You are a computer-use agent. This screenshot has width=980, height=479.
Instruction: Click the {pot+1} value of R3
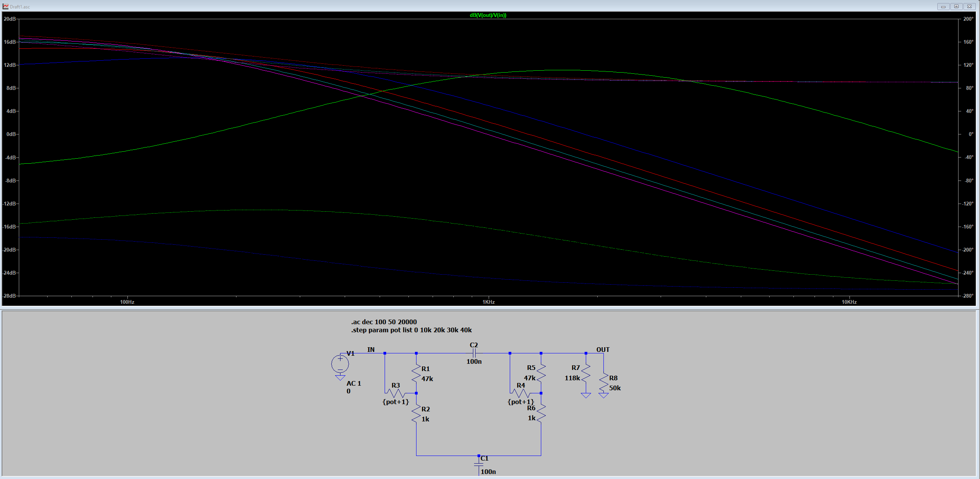click(x=396, y=402)
